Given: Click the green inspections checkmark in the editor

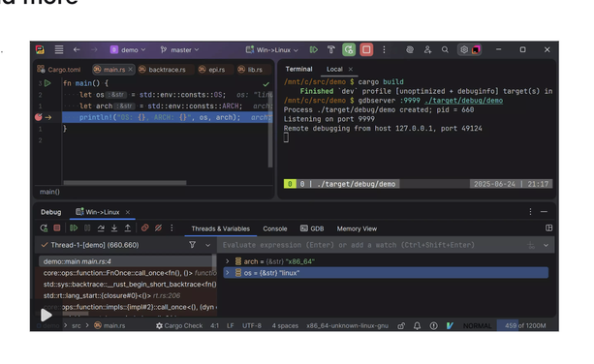Looking at the screenshot, I should coord(266,84).
